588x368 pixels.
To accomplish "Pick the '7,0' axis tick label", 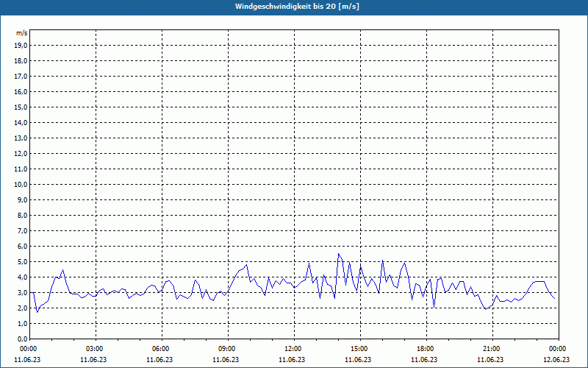I will (x=22, y=230).
